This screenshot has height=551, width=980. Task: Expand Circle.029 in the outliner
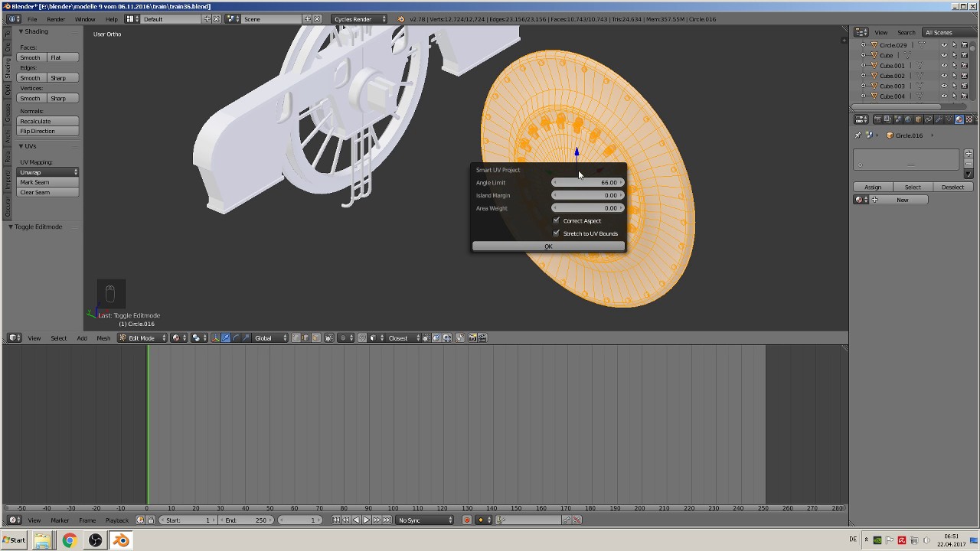pyautogui.click(x=864, y=45)
